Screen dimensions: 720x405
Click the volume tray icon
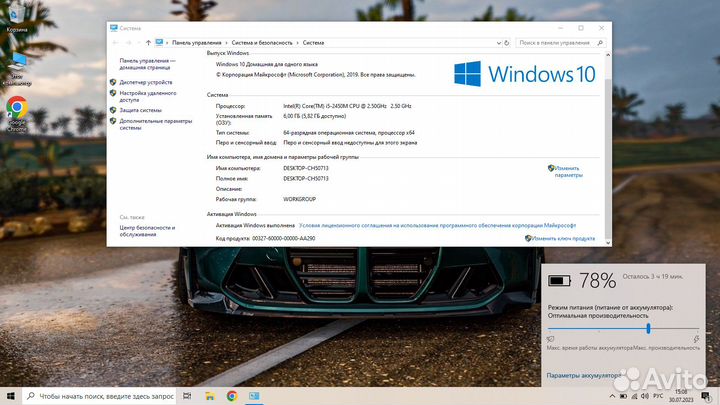(645, 396)
